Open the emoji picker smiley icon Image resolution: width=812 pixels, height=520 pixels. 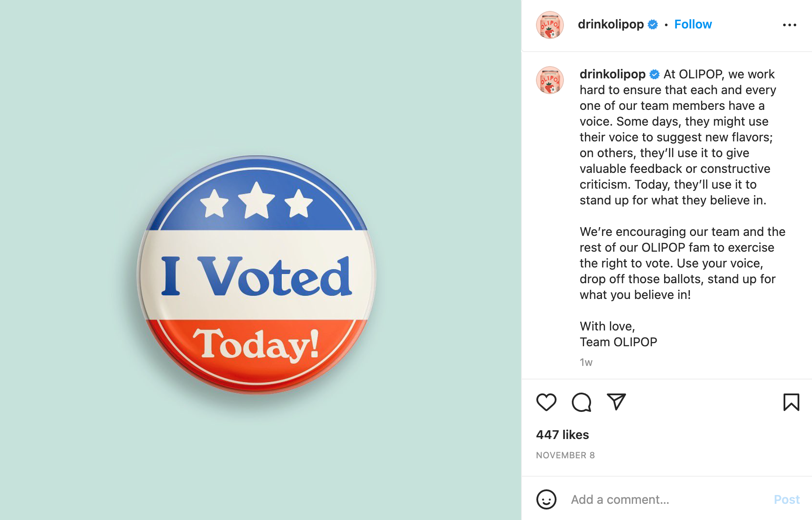[546, 499]
